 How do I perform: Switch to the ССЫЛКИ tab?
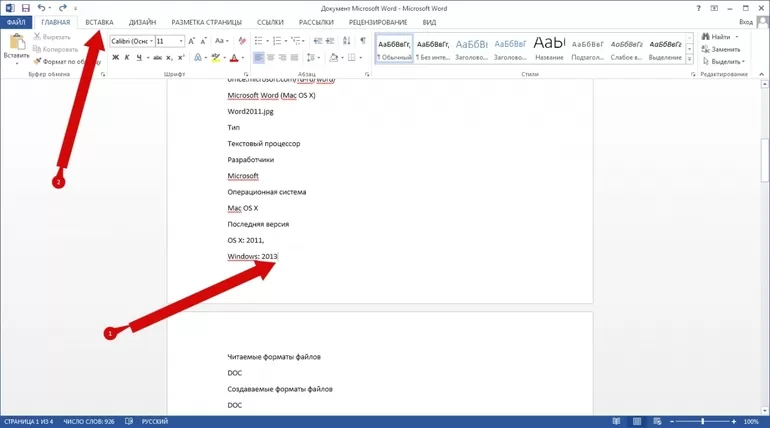270,22
